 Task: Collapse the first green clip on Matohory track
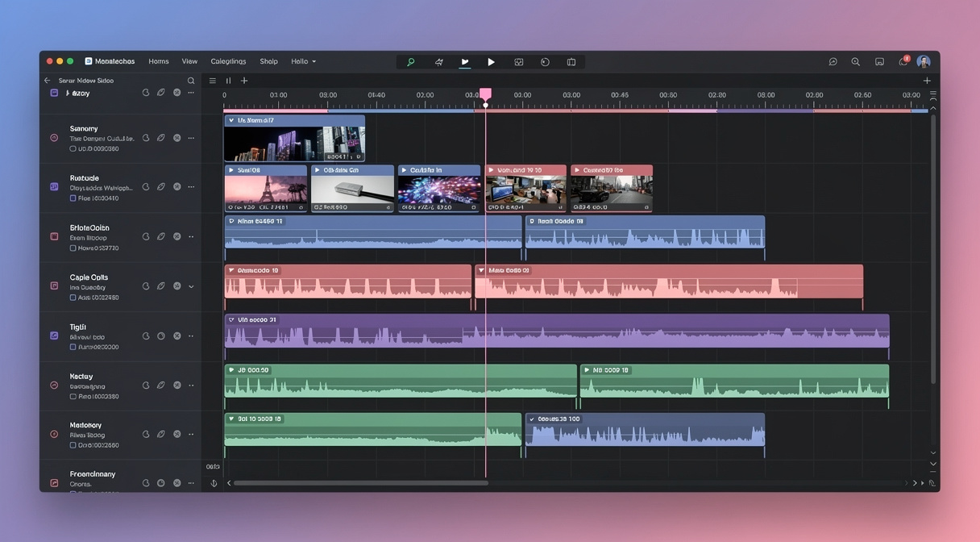tap(231, 419)
